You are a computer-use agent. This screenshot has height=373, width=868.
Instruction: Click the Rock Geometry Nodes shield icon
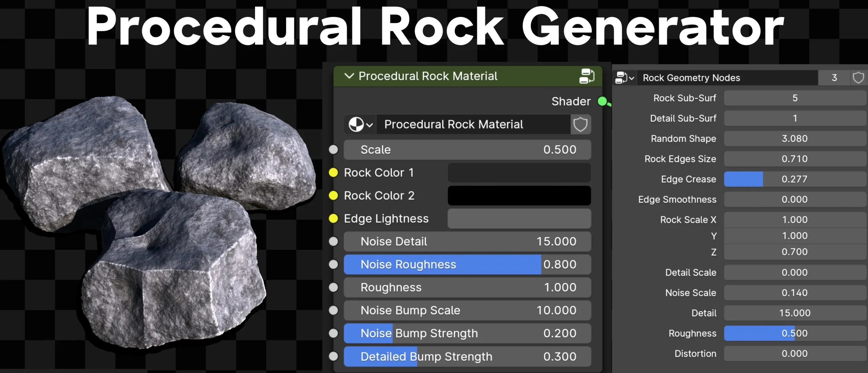click(857, 78)
